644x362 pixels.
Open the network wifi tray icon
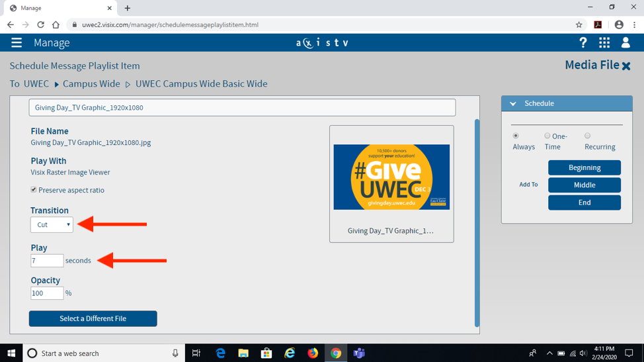click(x=573, y=353)
